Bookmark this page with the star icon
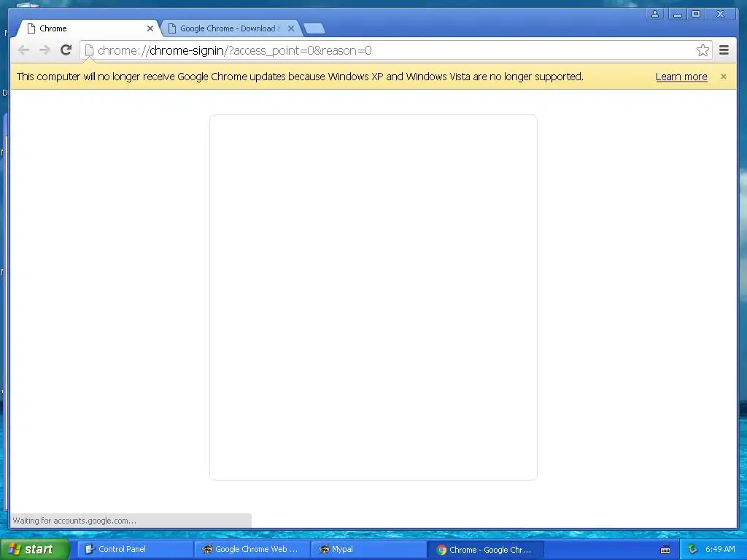This screenshot has height=560, width=747. [x=703, y=50]
